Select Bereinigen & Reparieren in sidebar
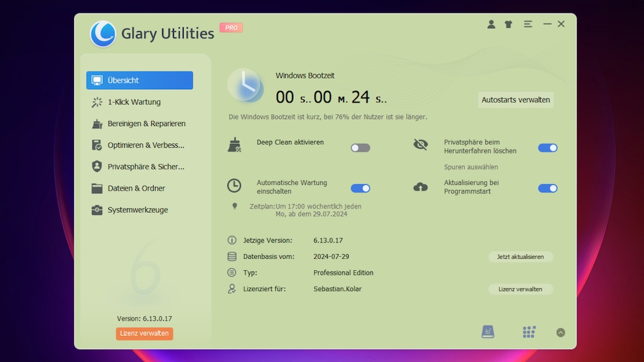 coord(146,124)
